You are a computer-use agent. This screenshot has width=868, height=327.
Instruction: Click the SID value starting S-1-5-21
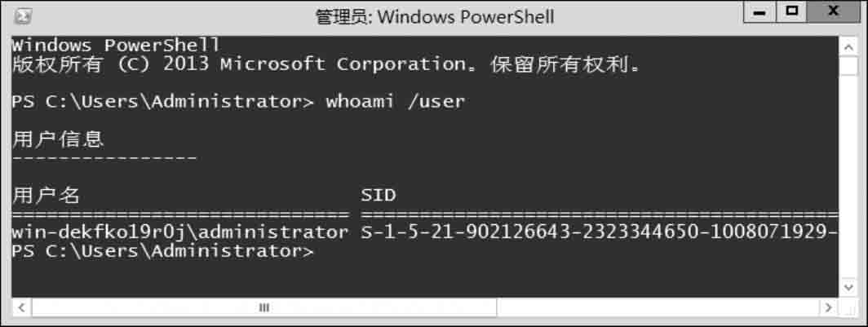pyautogui.click(x=598, y=232)
